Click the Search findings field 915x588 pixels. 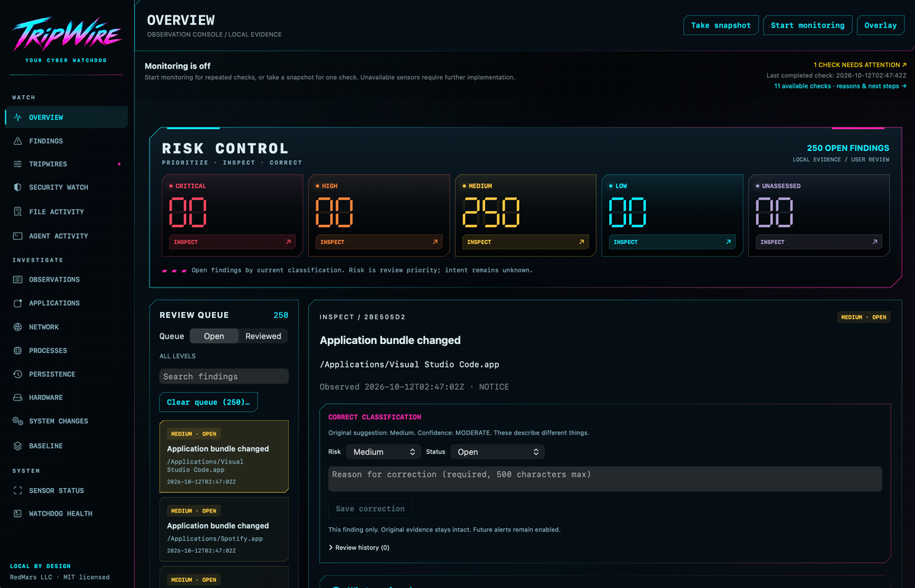[x=224, y=376]
